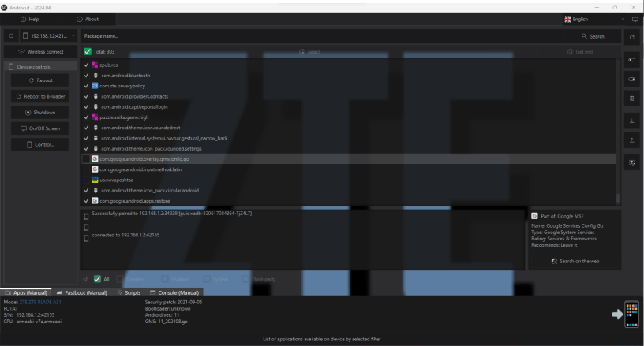644x346 pixels.
Task: Click the Reboot button
Action: (x=39, y=80)
